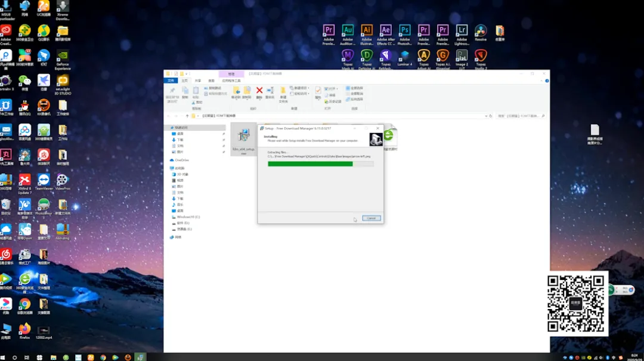Select OneDrive in the navigation pane
Image resolution: width=644 pixels, height=361 pixels.
click(181, 160)
